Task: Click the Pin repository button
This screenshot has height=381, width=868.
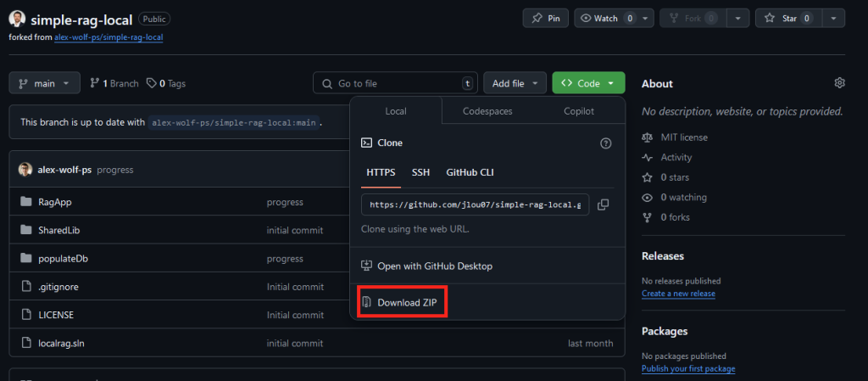Action: pyautogui.click(x=546, y=19)
